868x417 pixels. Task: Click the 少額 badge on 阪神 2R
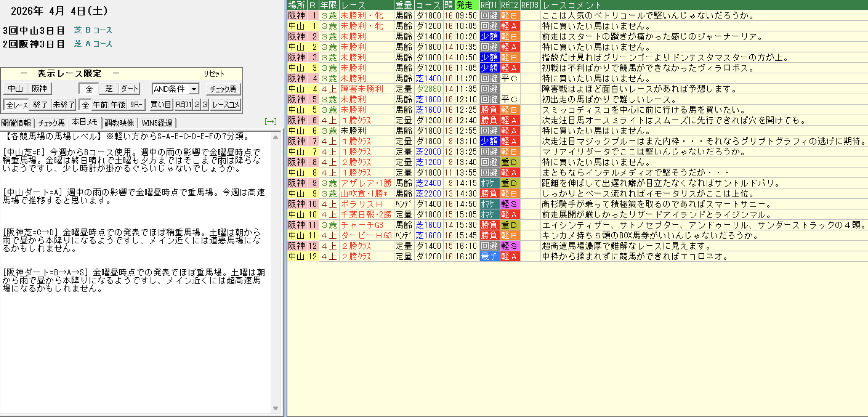[489, 37]
